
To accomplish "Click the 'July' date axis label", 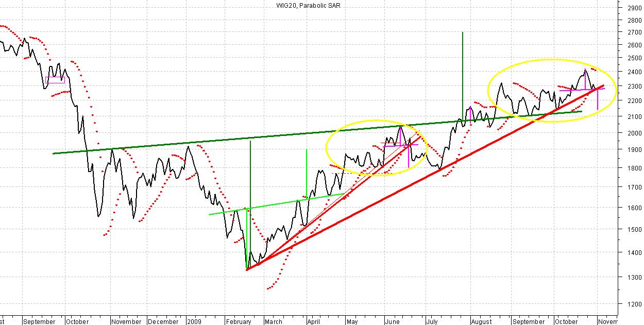I will (432, 321).
